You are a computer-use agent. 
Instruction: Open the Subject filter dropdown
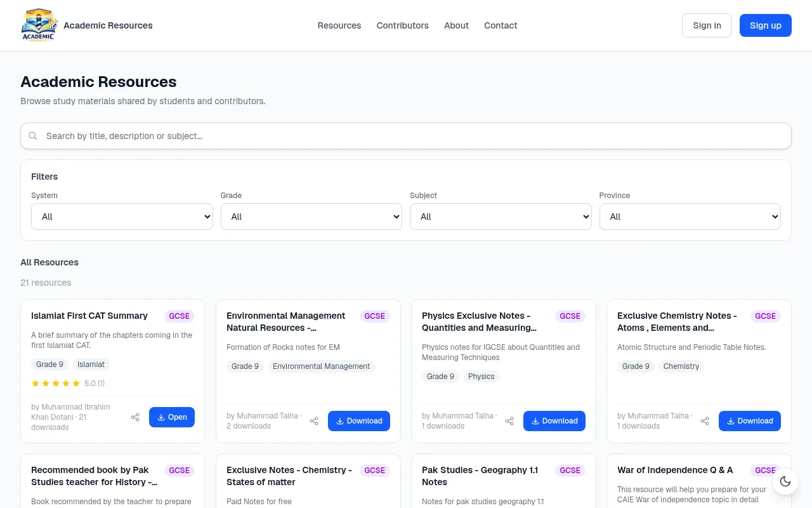click(x=501, y=217)
